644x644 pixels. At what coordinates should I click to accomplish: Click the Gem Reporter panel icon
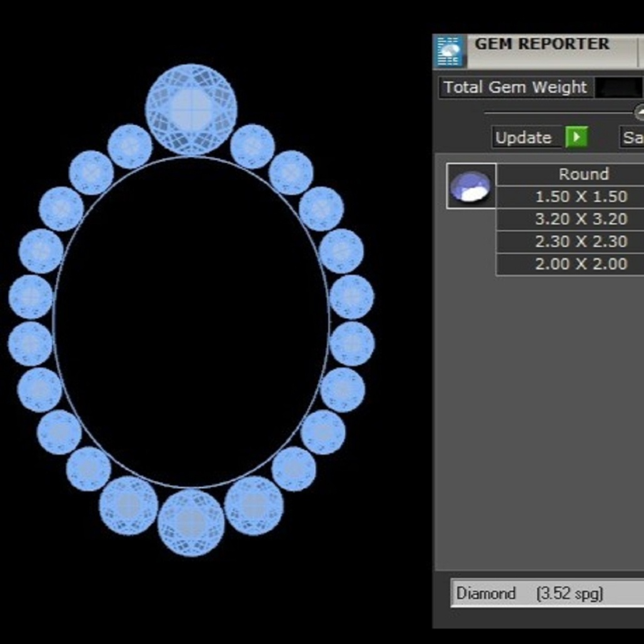pos(450,52)
